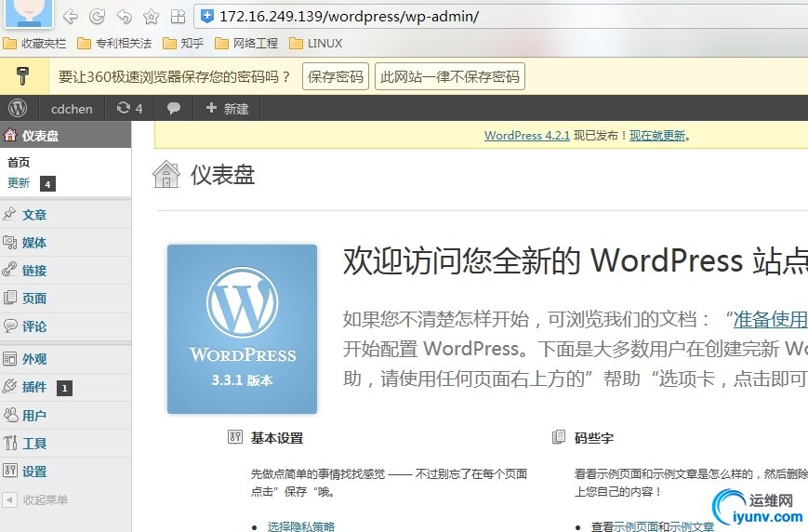The width and height of the screenshot is (808, 532).
Task: Click the users icon beside 用户
Action: [9, 415]
